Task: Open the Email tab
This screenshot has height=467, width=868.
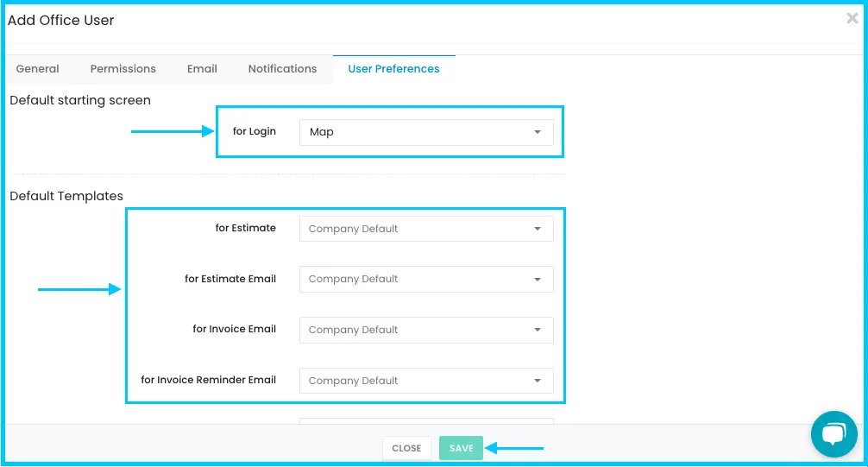Action: click(x=202, y=69)
